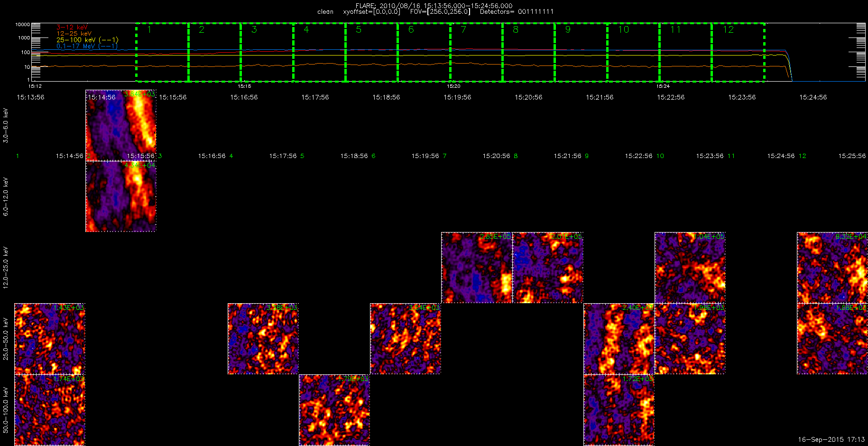Click small green number 4 in the lower time row
The width and height of the screenshot is (868, 446).
[231, 156]
